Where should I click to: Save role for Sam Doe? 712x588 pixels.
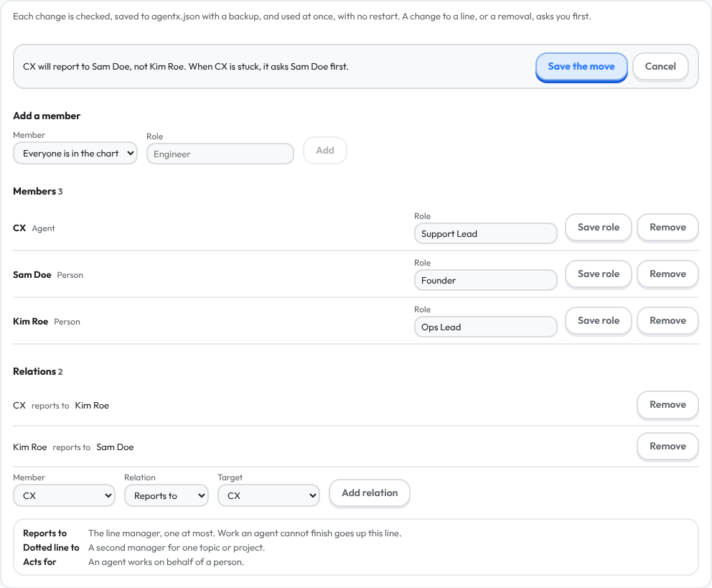599,274
